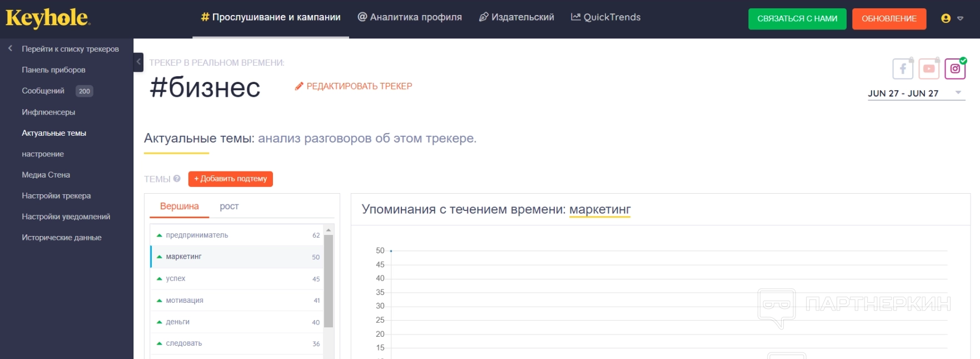Image resolution: width=980 pixels, height=359 pixels.
Task: Open the JUN 27 date range dropdown
Action: pos(916,94)
